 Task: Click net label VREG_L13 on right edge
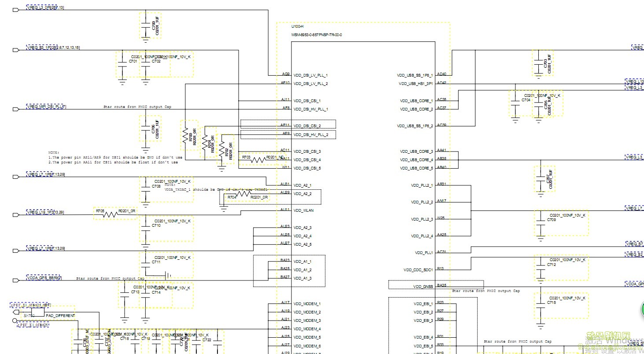click(634, 81)
